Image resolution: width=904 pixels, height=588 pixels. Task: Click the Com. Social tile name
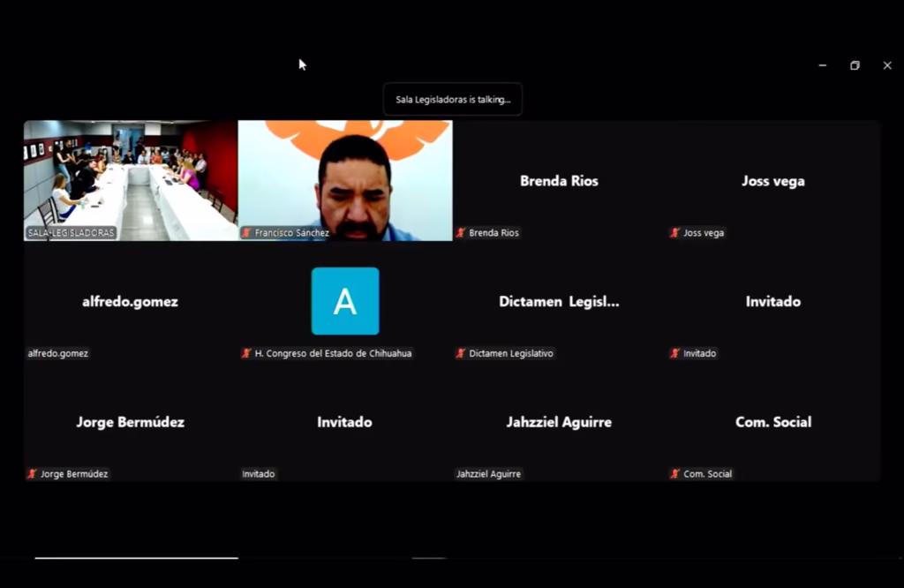pyautogui.click(x=773, y=422)
